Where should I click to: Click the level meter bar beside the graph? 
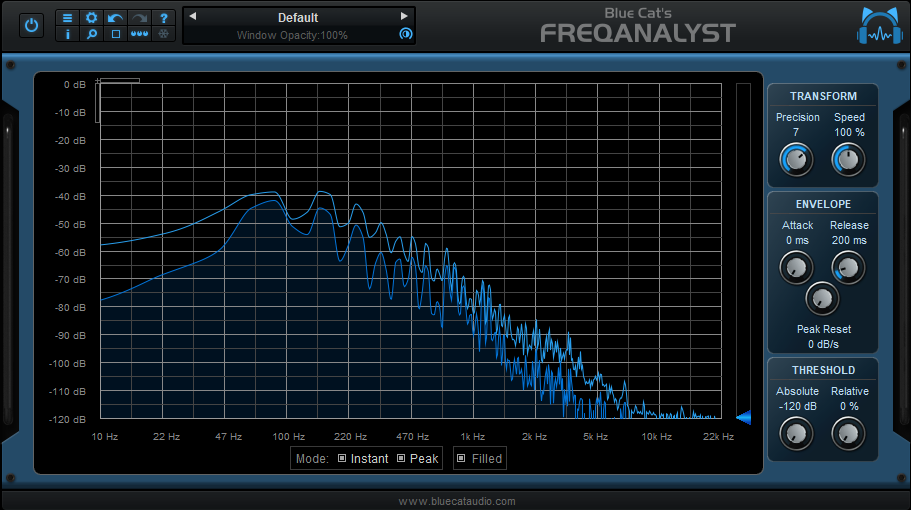click(743, 250)
